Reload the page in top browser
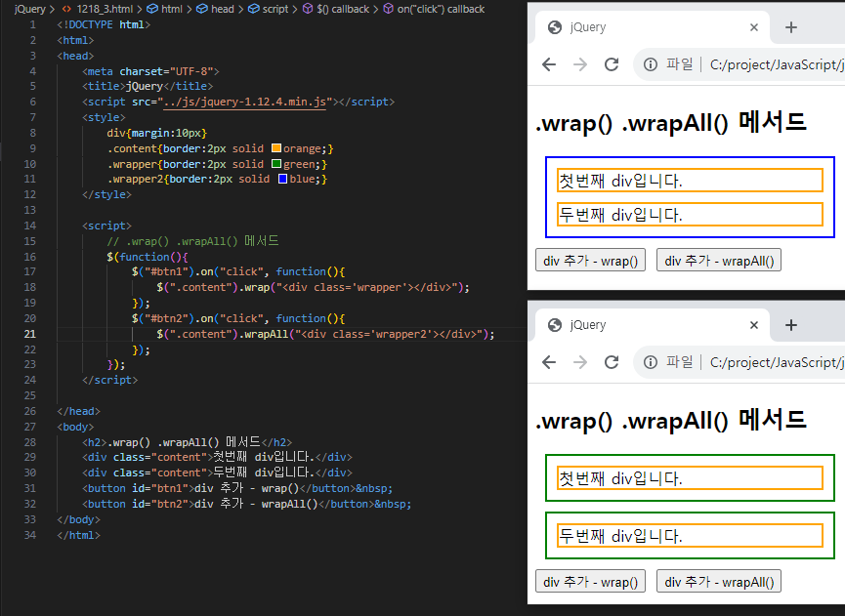Screen dimensions: 845x616 point(612,64)
